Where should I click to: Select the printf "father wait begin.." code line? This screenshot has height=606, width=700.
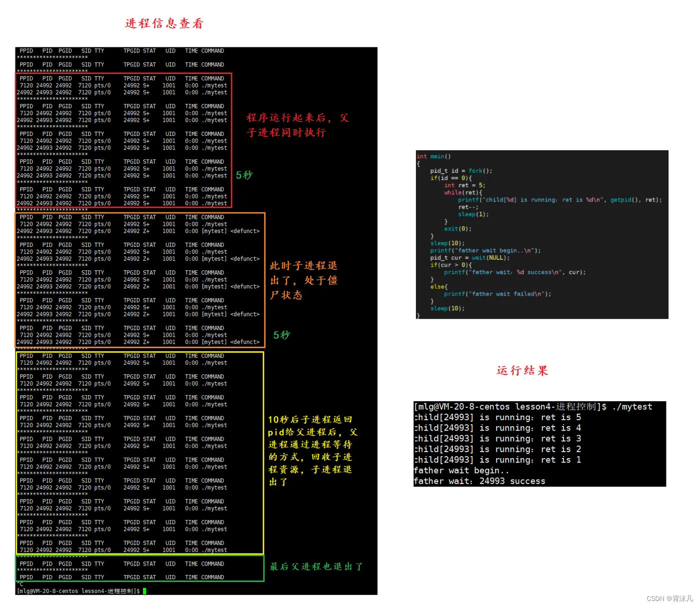tap(485, 251)
